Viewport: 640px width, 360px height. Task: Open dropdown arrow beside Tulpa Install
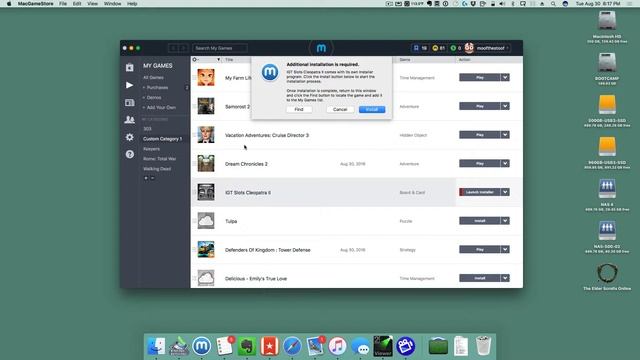[x=505, y=221]
